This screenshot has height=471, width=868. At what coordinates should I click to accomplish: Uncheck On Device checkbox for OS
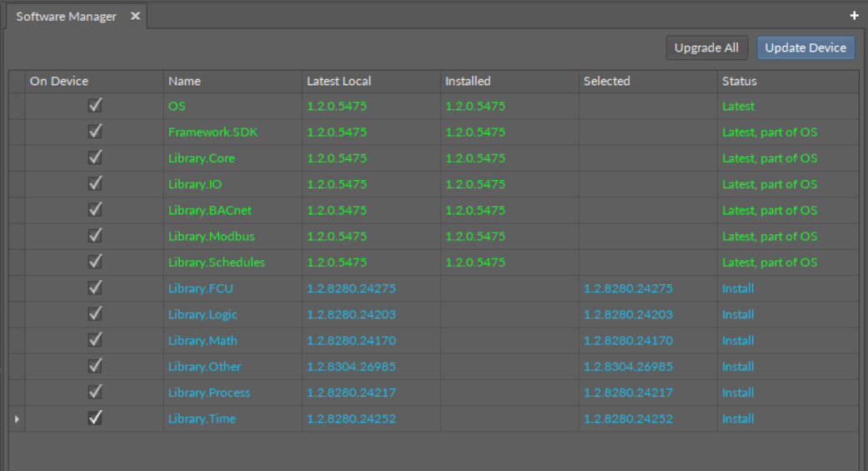point(95,106)
